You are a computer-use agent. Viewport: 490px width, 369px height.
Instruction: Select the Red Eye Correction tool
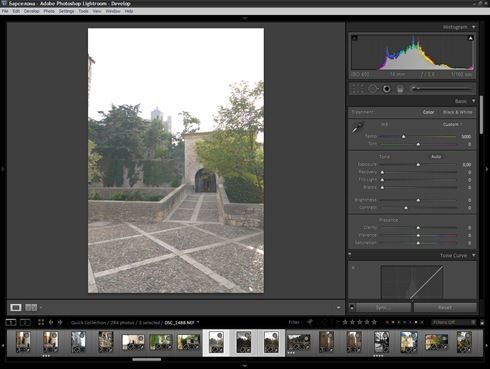[x=387, y=89]
